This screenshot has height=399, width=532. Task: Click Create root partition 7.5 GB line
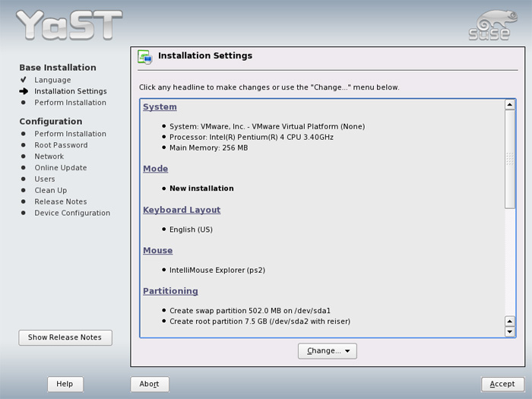coord(260,321)
